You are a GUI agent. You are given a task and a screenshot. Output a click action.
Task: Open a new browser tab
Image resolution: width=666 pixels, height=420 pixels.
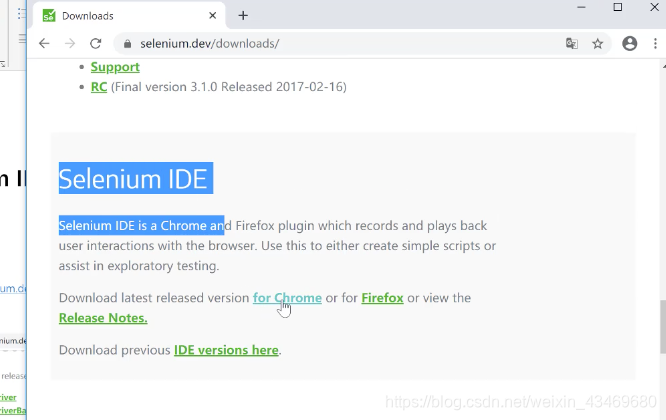click(x=243, y=16)
